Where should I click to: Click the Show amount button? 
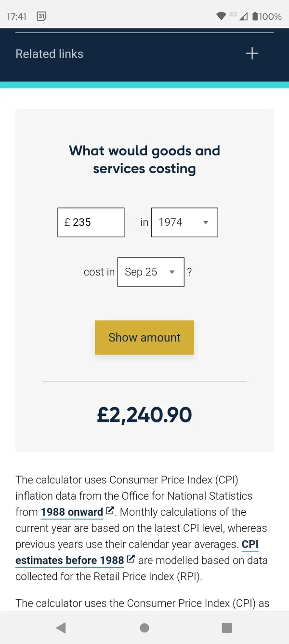(144, 338)
